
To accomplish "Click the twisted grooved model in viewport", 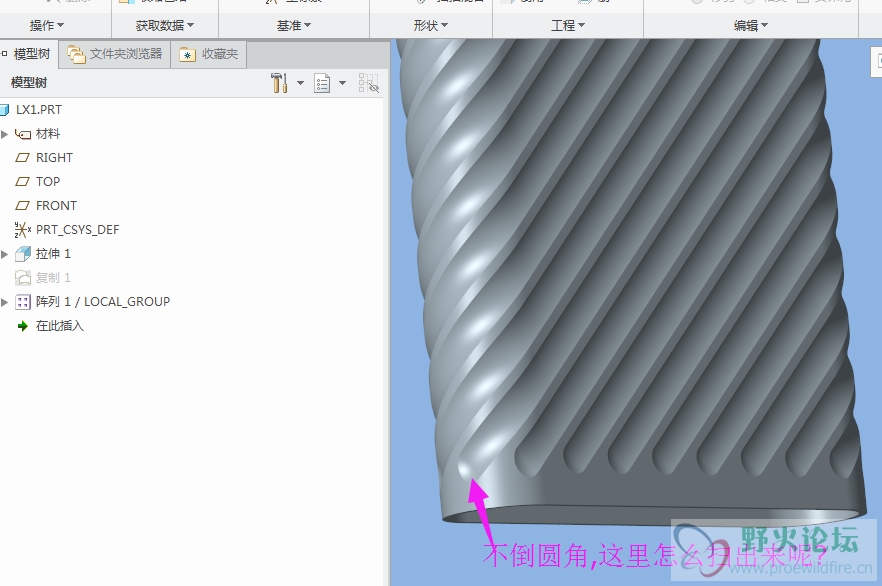I will [630, 281].
